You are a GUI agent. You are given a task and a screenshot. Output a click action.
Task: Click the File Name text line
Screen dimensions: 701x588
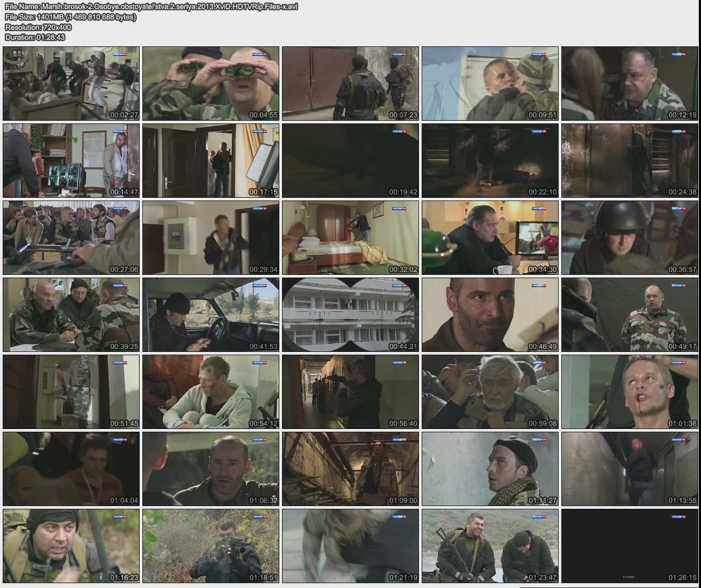[151, 6]
